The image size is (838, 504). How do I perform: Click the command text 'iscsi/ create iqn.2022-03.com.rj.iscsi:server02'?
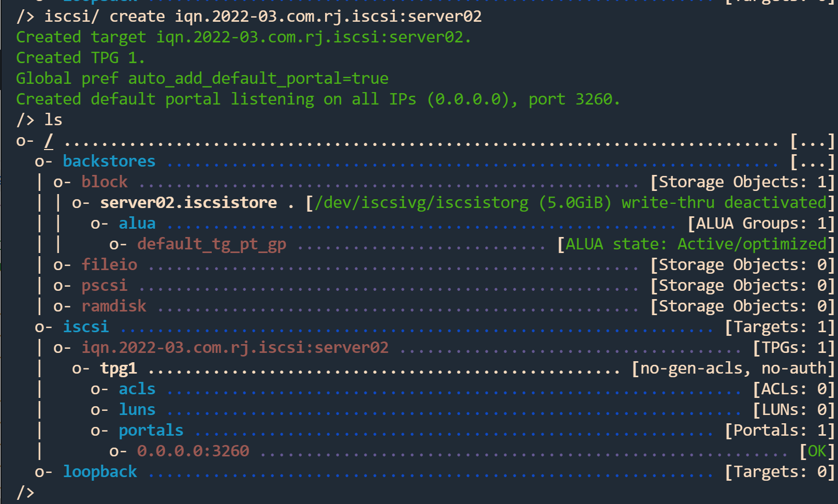[263, 17]
